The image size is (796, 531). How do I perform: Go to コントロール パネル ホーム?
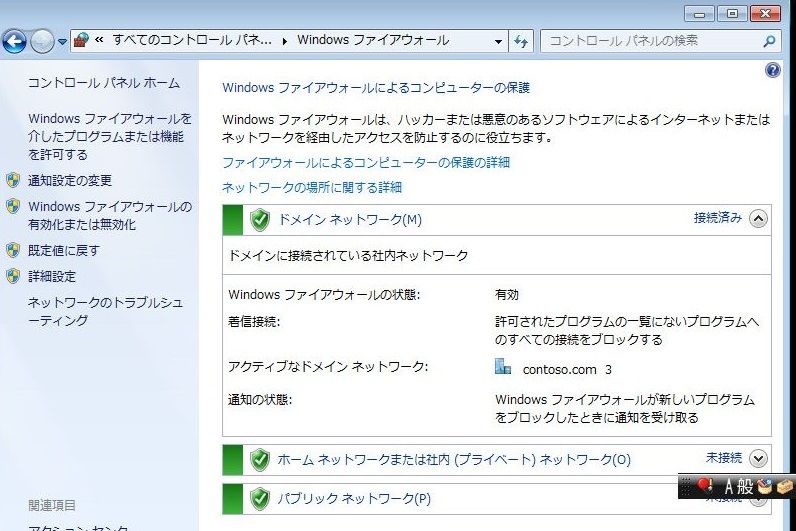point(104,83)
